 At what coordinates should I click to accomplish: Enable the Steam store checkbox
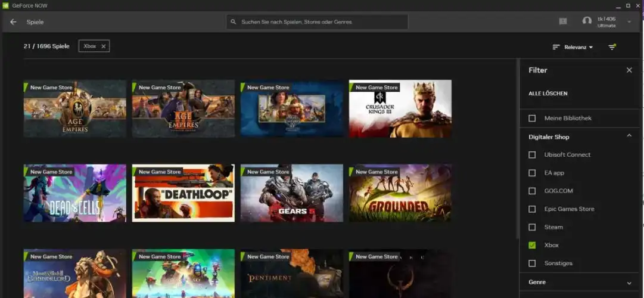point(532,227)
